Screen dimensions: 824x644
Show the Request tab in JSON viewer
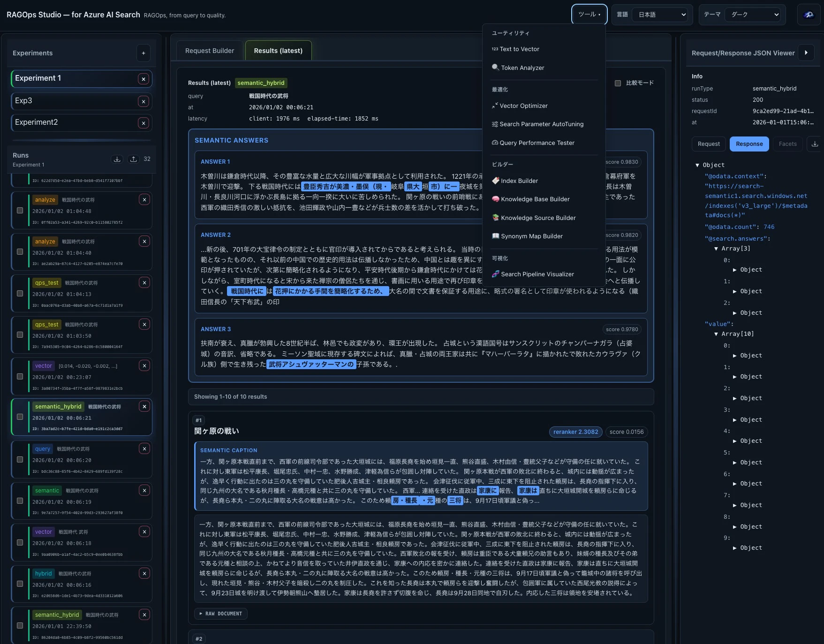709,144
